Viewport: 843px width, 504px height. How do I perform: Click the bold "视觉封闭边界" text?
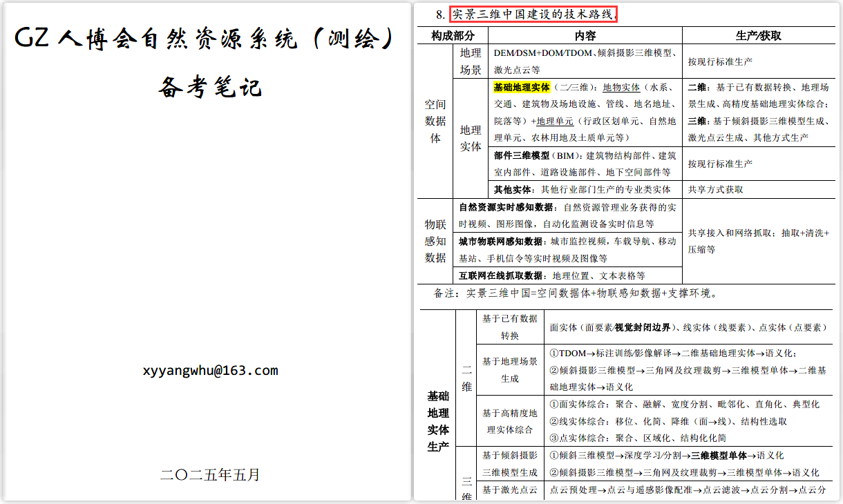643,327
